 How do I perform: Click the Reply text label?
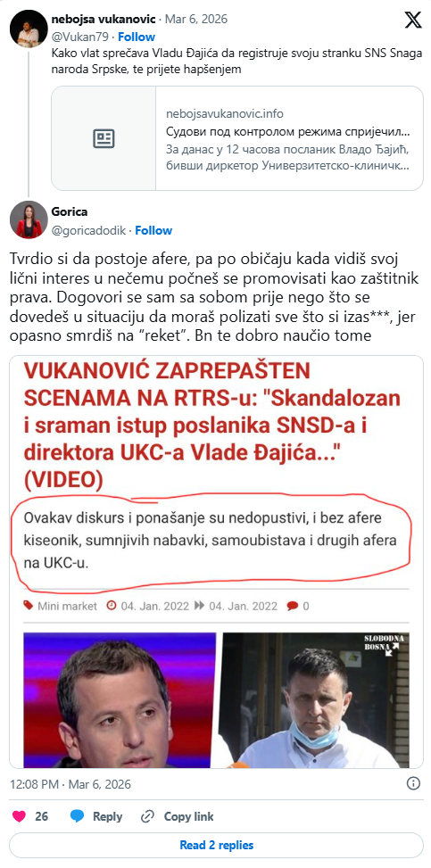tap(107, 816)
